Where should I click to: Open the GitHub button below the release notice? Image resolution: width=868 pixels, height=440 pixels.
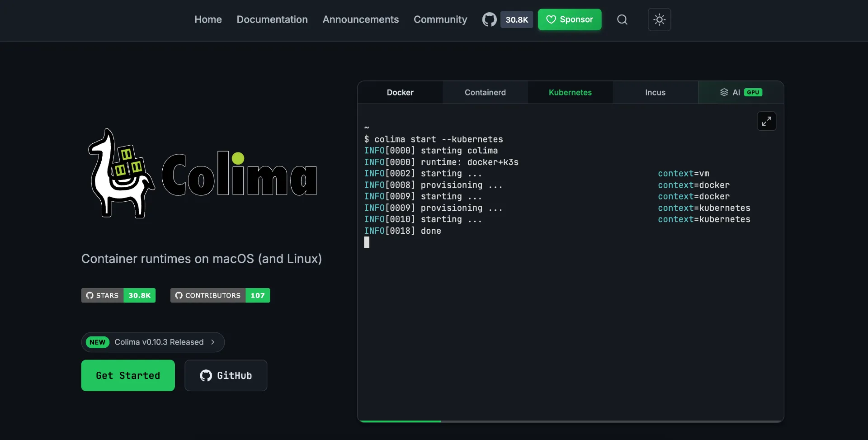click(x=226, y=375)
